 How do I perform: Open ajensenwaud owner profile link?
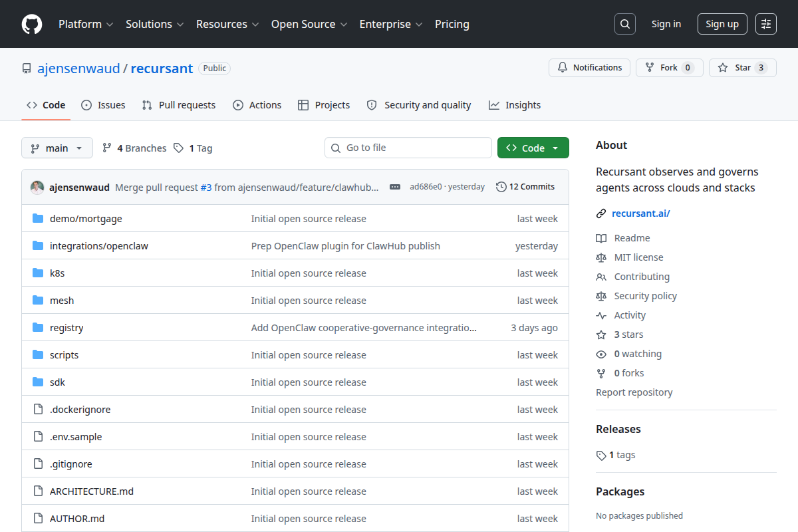(x=78, y=68)
